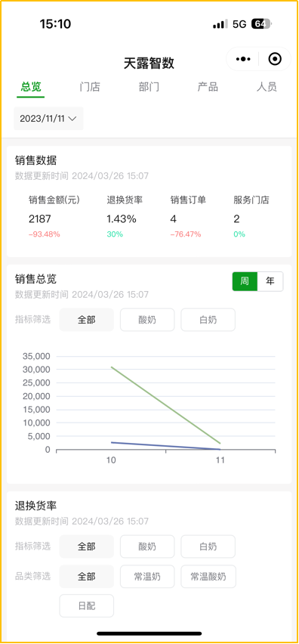Switch to the 部门 tab
The width and height of the screenshot is (299, 644).
tap(149, 87)
